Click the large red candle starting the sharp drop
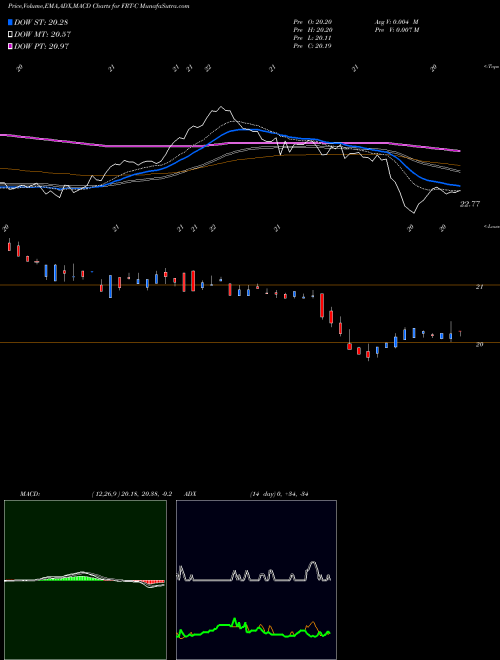This screenshot has width=500, height=660. (x=322, y=306)
